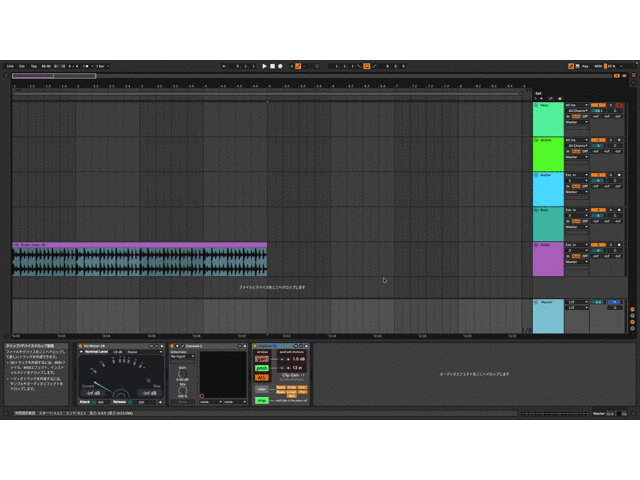The height and width of the screenshot is (480, 640).
Task: Open the Keys track input type dropdown
Action: coord(576,104)
